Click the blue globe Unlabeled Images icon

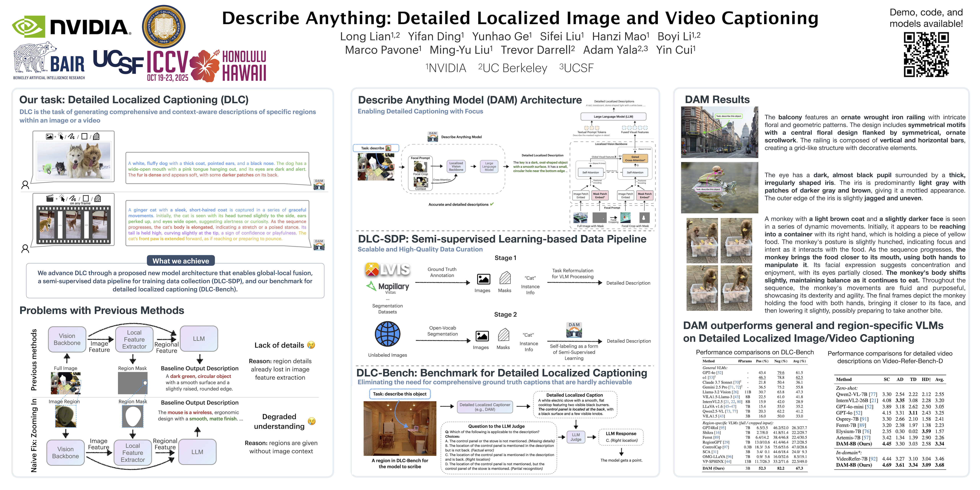click(x=387, y=334)
